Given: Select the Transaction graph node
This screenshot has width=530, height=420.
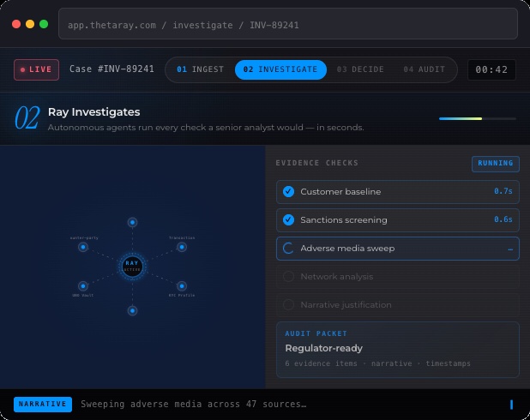Looking at the screenshot, I should pos(182,247).
